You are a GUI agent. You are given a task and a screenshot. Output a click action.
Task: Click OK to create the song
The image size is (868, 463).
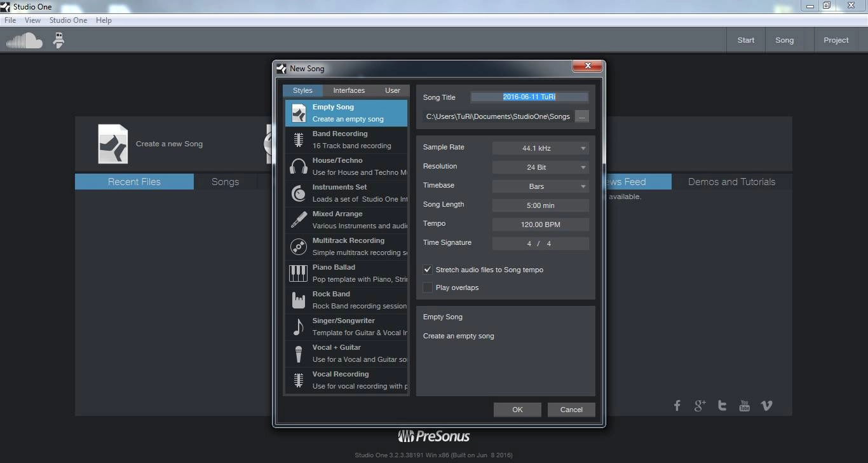click(517, 410)
